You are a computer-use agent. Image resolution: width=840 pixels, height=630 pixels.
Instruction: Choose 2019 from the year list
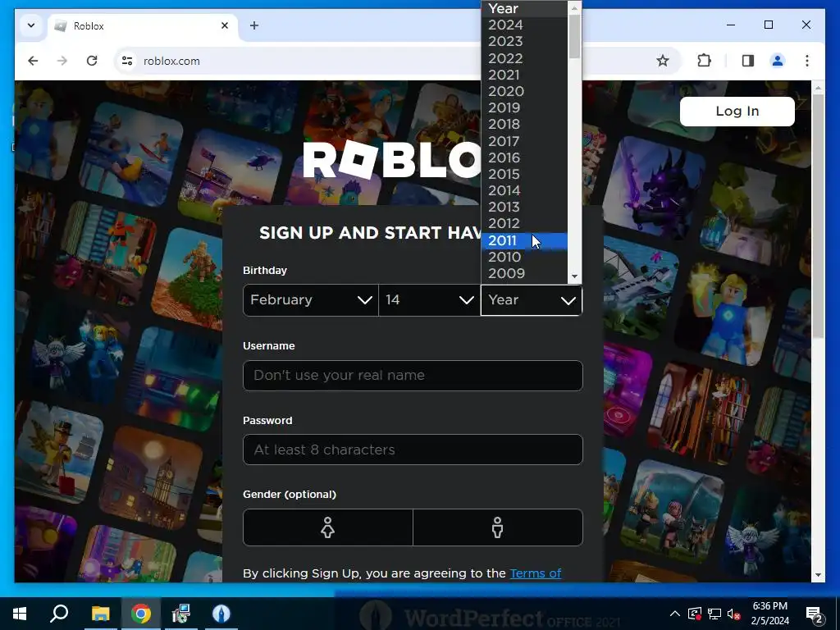[x=524, y=107]
